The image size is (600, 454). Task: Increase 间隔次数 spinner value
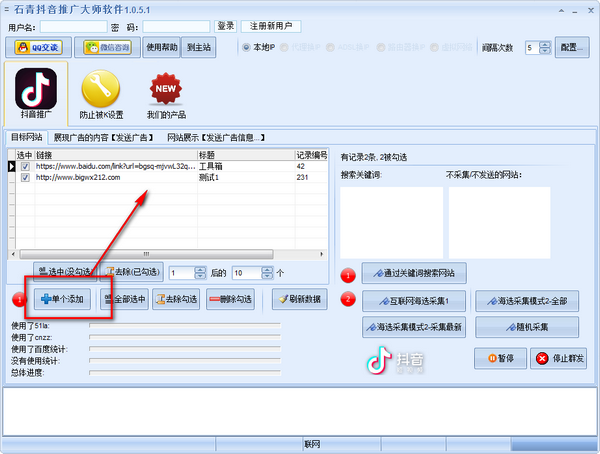[x=545, y=44]
